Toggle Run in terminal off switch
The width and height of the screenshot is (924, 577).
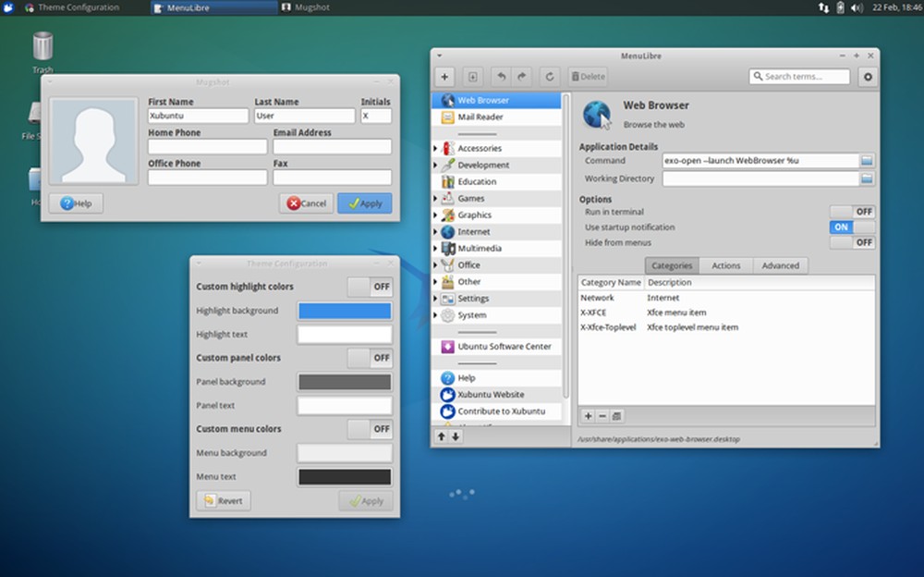point(852,212)
